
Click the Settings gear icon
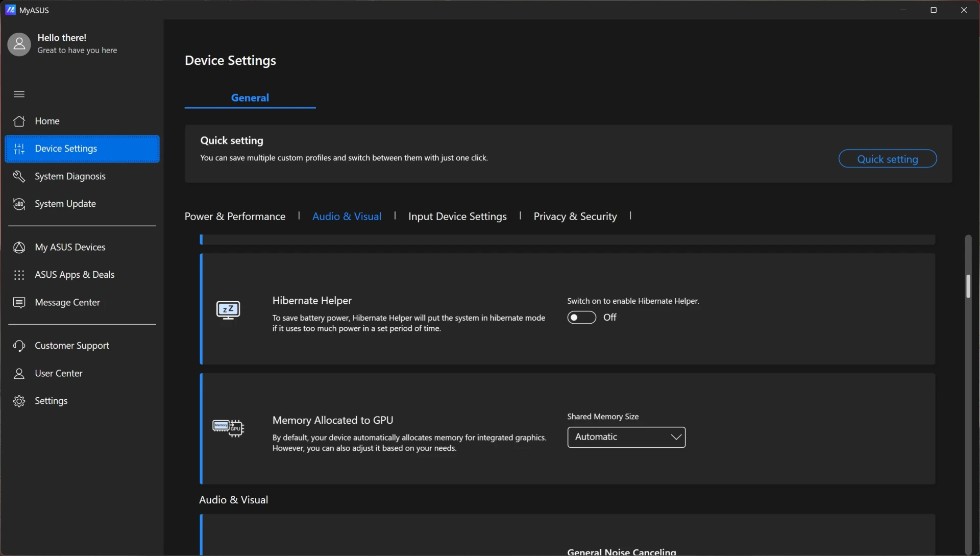tap(19, 401)
